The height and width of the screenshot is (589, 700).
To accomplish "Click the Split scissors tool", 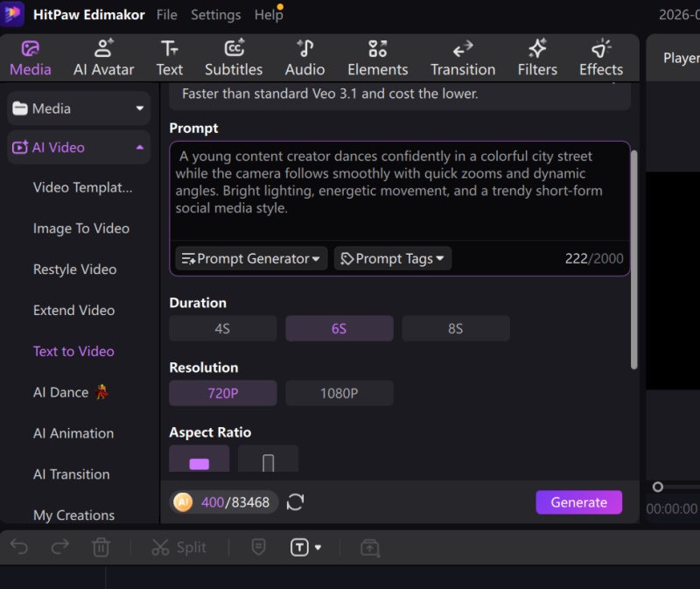I will tap(178, 547).
